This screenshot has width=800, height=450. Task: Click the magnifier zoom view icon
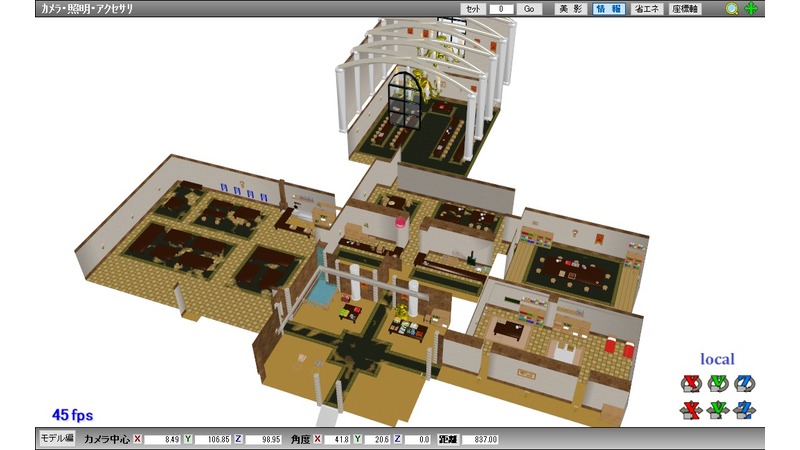(732, 9)
